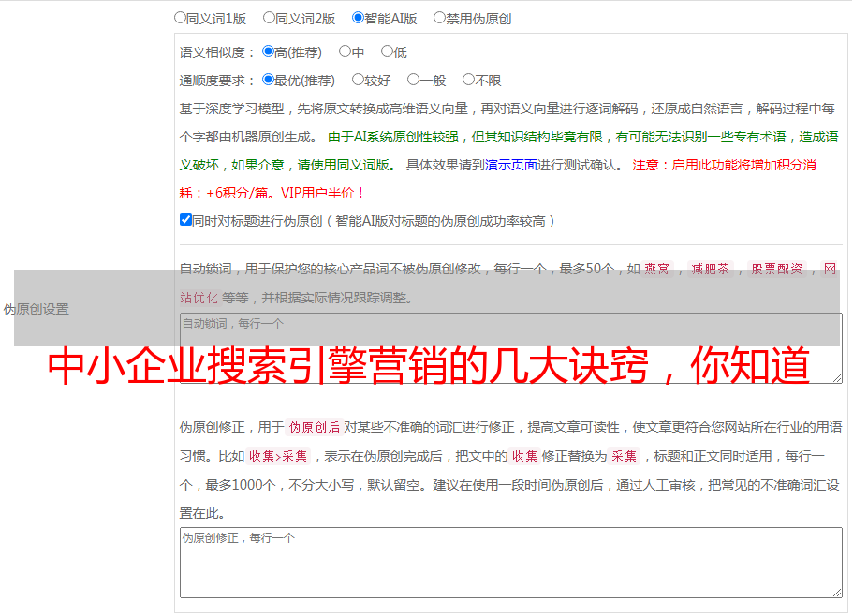Click the 伪原创后 highlighted tag
The height and width of the screenshot is (616, 853).
tap(315, 427)
